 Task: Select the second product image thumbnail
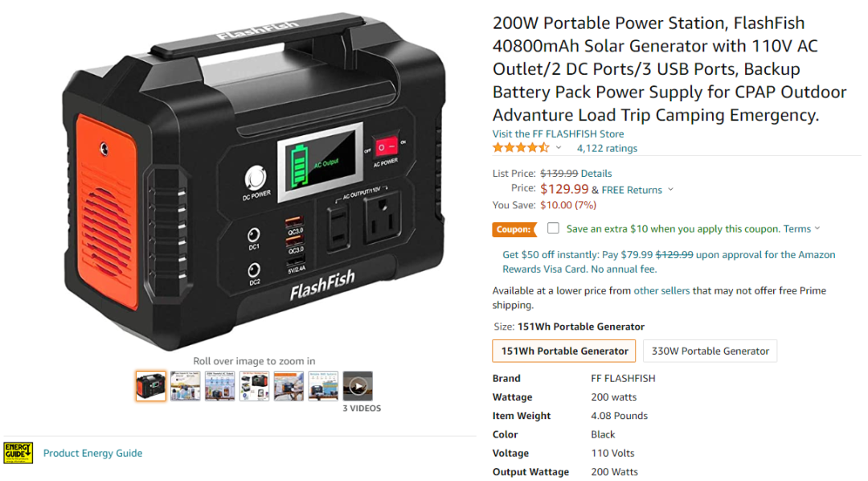[x=186, y=386]
